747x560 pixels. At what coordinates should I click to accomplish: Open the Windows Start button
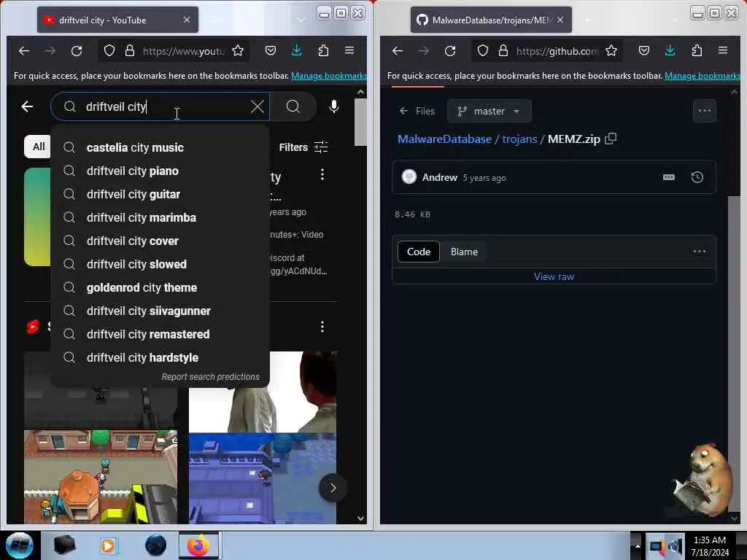(20, 545)
